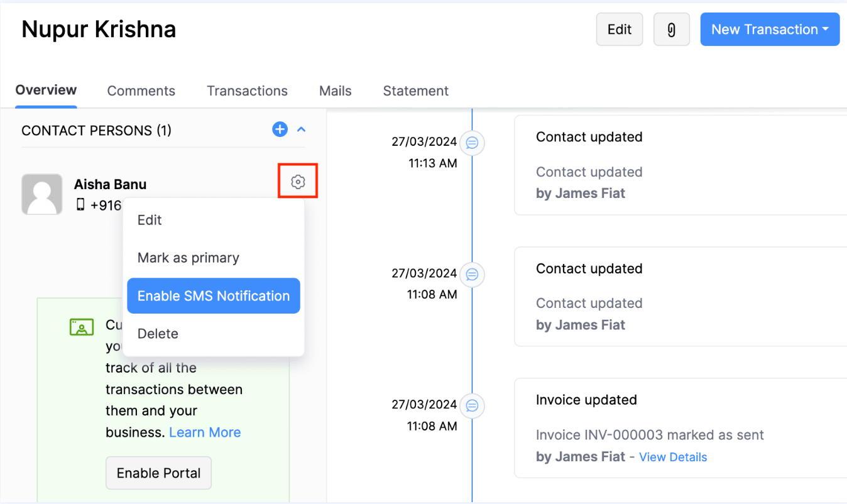847x504 pixels.
Task: Click the Edit button for Nupur Krishna
Action: tap(619, 29)
